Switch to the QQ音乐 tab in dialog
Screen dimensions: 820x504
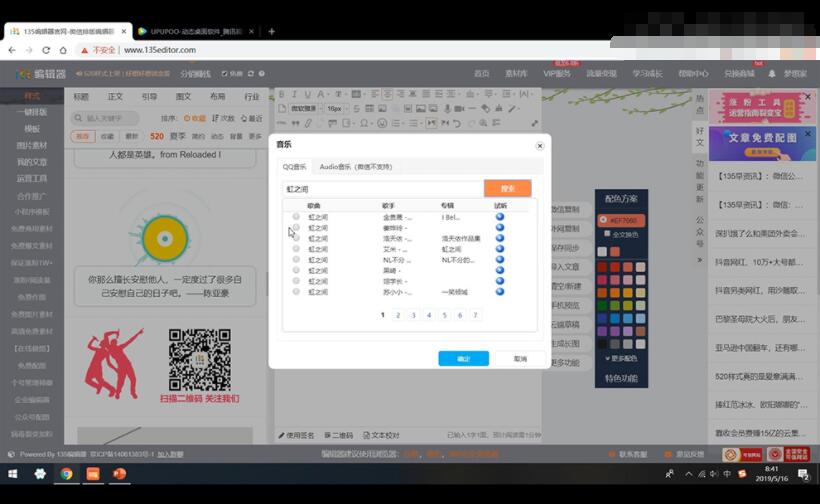click(x=294, y=167)
